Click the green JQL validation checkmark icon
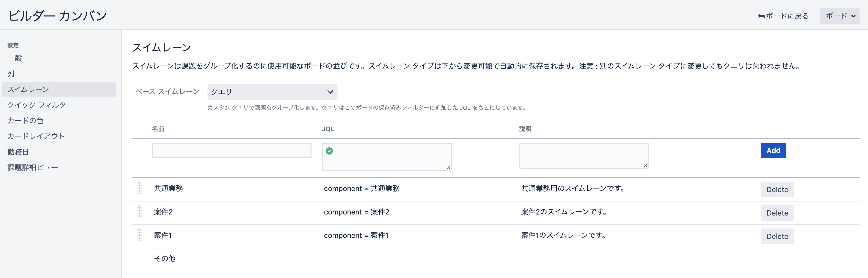 pos(329,151)
